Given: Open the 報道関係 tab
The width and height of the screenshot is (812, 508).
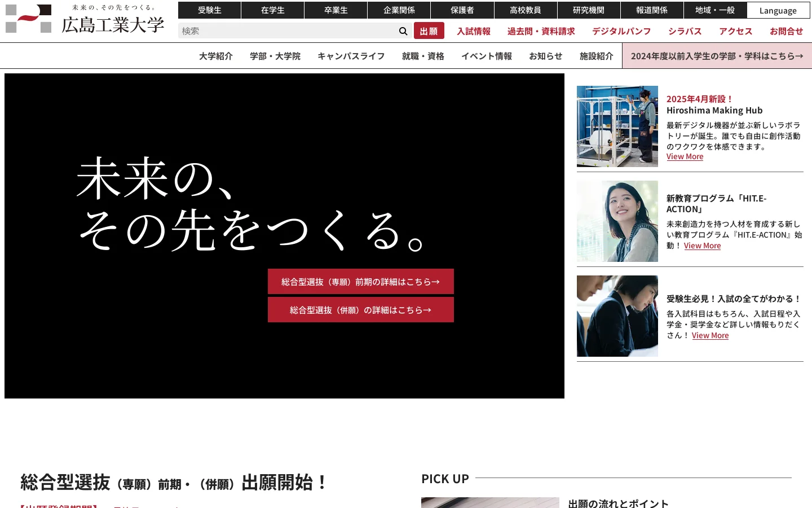Looking at the screenshot, I should click(652, 10).
